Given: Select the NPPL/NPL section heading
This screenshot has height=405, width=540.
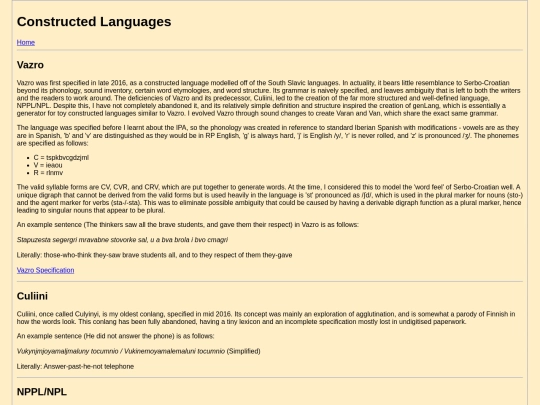Looking at the screenshot, I should [x=42, y=392].
